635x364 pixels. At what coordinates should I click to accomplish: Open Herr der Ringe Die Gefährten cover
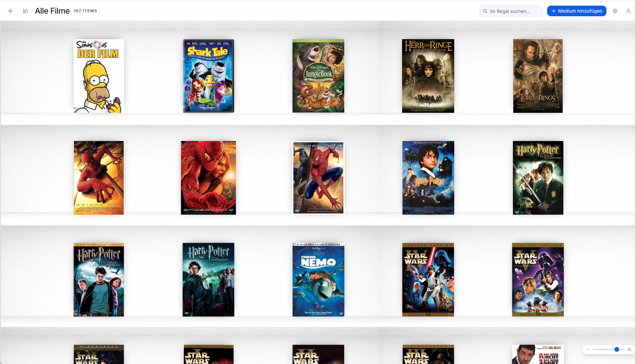(x=428, y=76)
